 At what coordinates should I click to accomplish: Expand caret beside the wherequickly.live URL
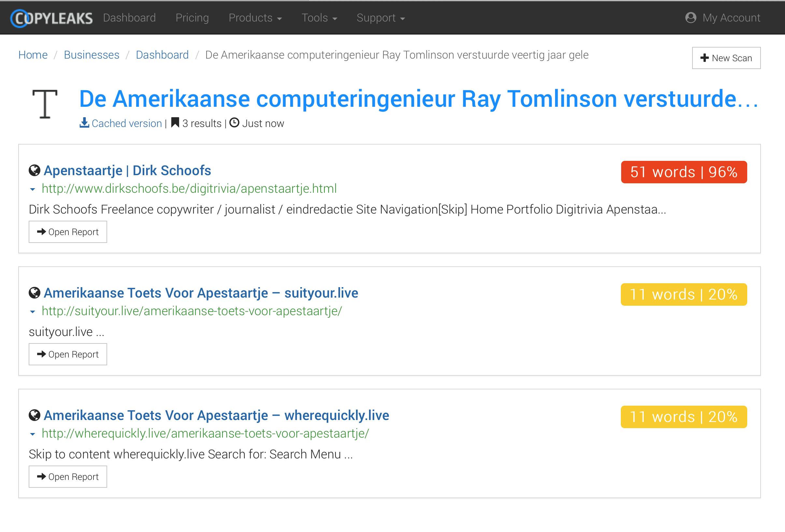click(x=33, y=434)
